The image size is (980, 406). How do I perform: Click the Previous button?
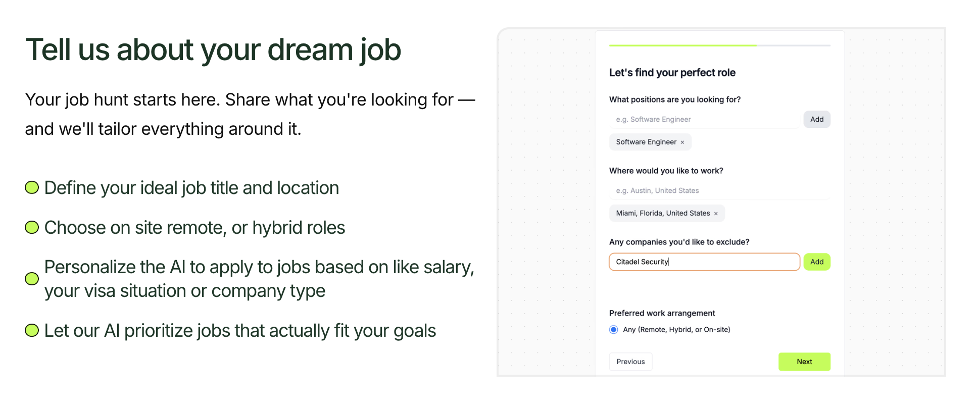630,362
